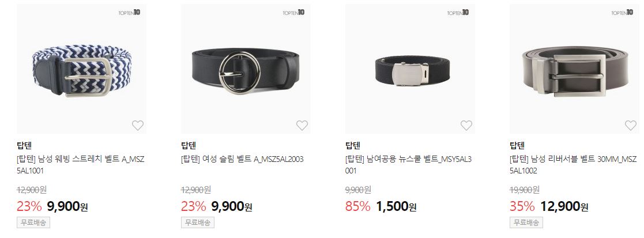644x238 pixels.
Task: Click 탑텐 brand name above 뉴스쿨 belt
Action: (353, 145)
